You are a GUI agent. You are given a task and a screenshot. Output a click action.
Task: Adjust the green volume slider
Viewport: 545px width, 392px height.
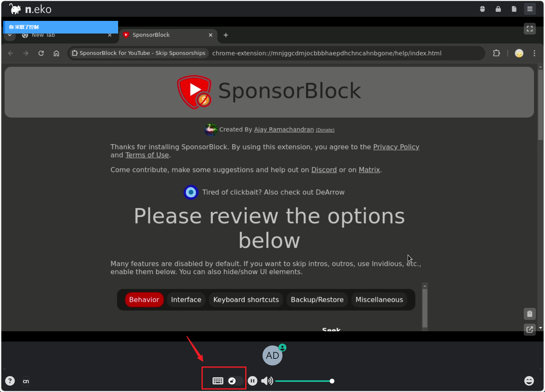point(305,381)
